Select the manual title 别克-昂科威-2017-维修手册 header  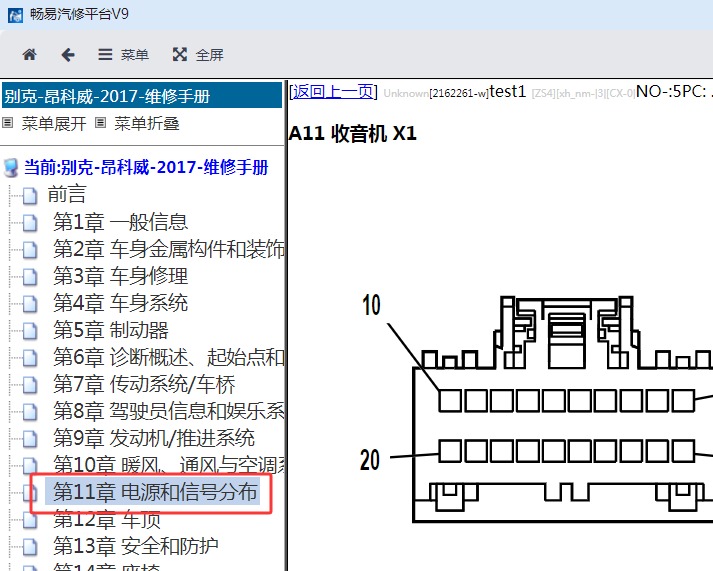tap(142, 96)
